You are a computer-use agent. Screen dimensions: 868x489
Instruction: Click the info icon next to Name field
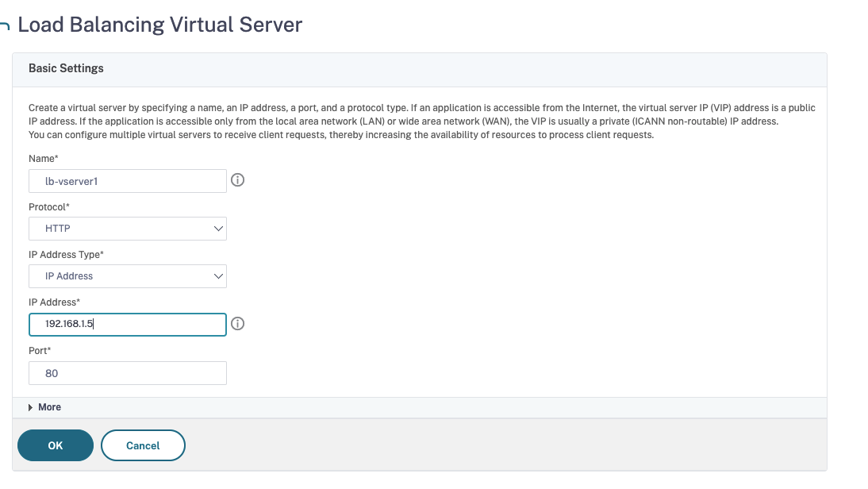coord(237,180)
